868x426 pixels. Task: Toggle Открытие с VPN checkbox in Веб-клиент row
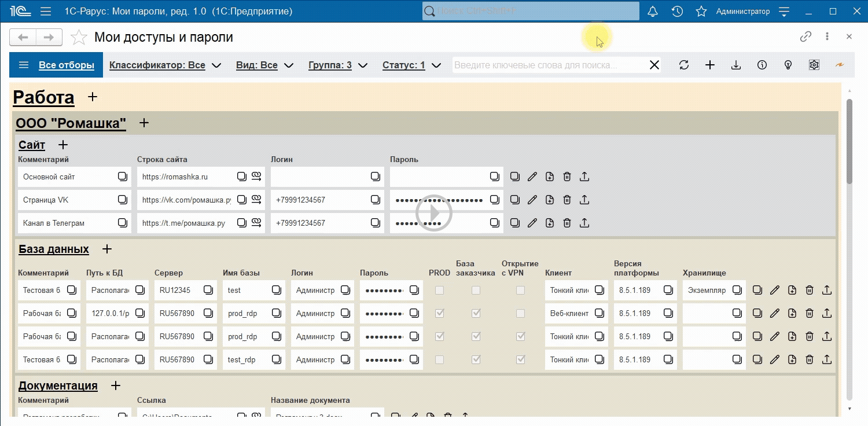520,313
